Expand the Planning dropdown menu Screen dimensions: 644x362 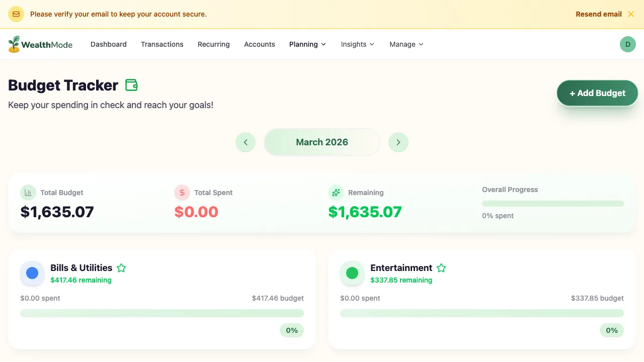[x=307, y=44]
